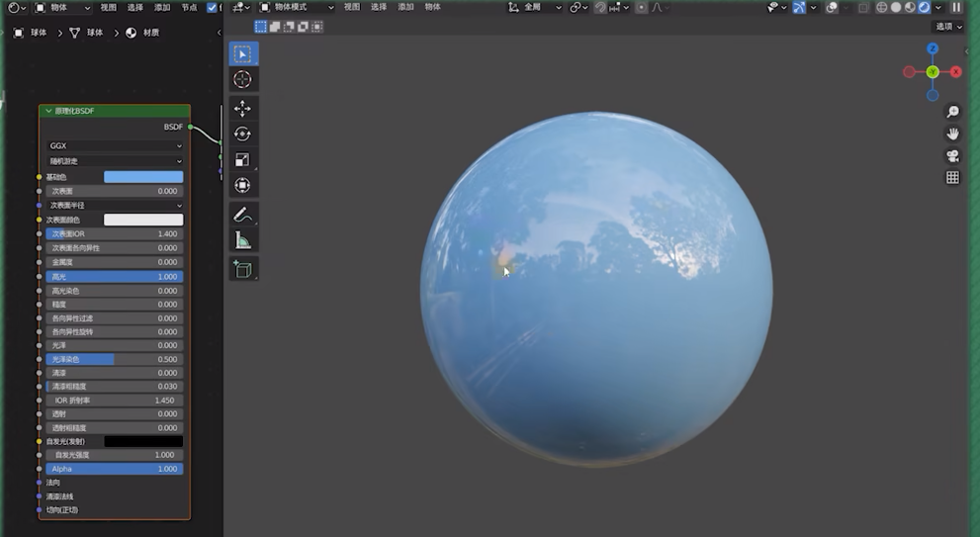980x537 pixels.
Task: Open node editor type dropdown
Action: pyautogui.click(x=16, y=8)
